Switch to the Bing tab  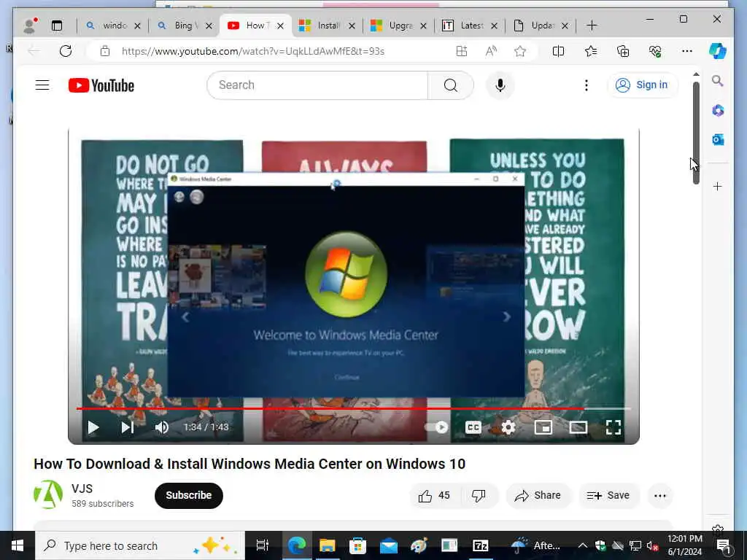click(x=183, y=26)
